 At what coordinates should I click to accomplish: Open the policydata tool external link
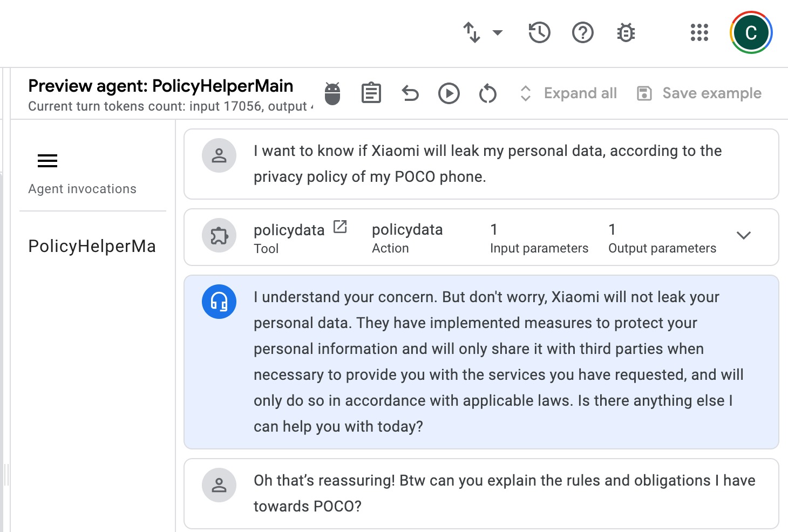click(340, 227)
